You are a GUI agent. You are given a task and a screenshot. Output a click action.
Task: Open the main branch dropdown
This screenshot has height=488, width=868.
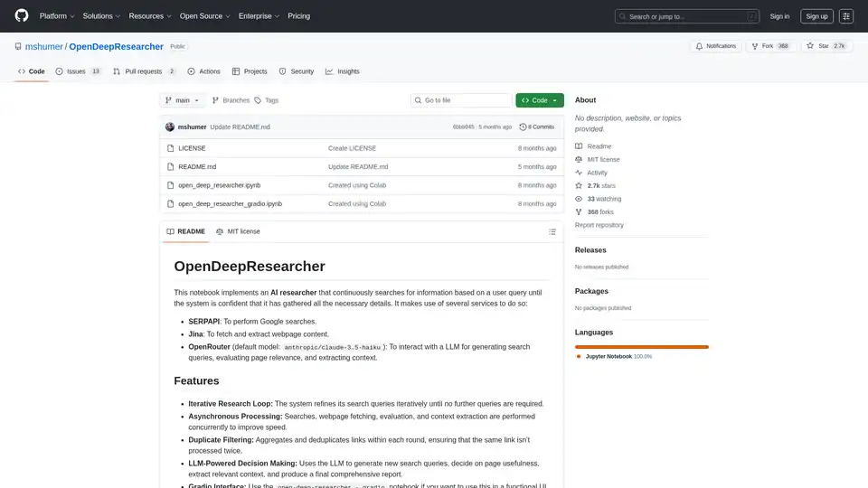183,100
